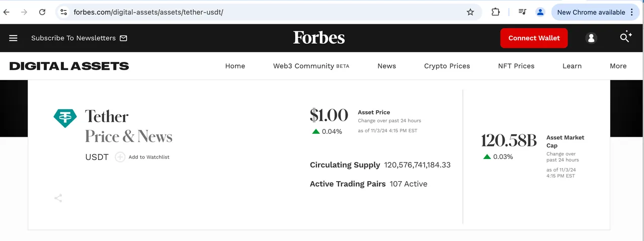Viewport: 644px width, 241px height.
Task: Click the URL address bar field
Action: [267, 12]
